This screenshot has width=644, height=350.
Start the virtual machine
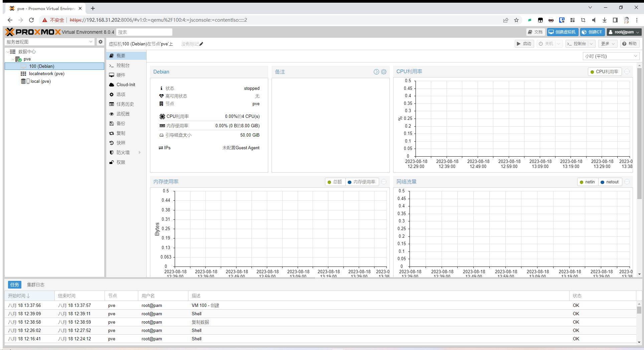click(x=524, y=44)
